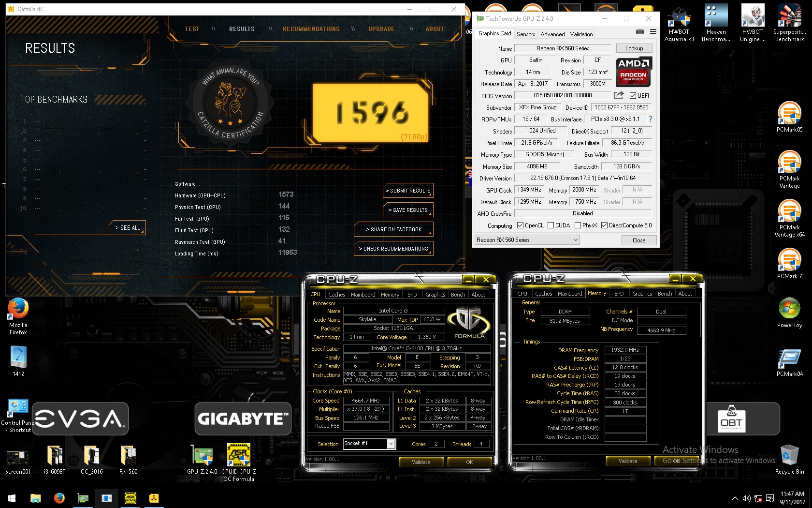Viewport: 812px width, 508px height.
Task: Click the Windows Start button
Action: tap(12, 498)
